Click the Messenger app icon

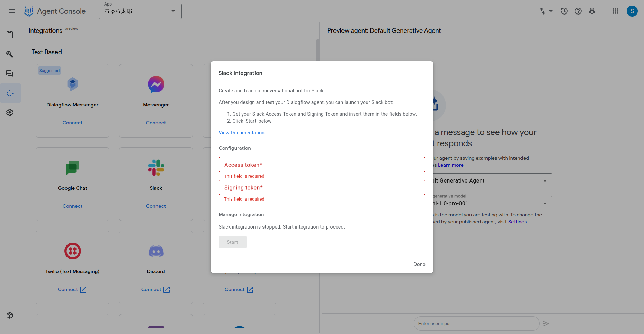(x=156, y=84)
